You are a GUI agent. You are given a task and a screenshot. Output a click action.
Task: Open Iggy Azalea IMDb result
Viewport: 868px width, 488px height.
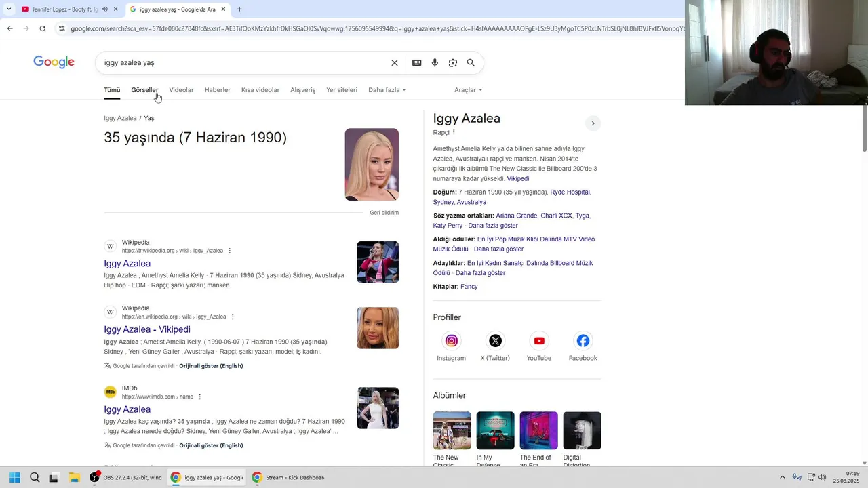(127, 409)
